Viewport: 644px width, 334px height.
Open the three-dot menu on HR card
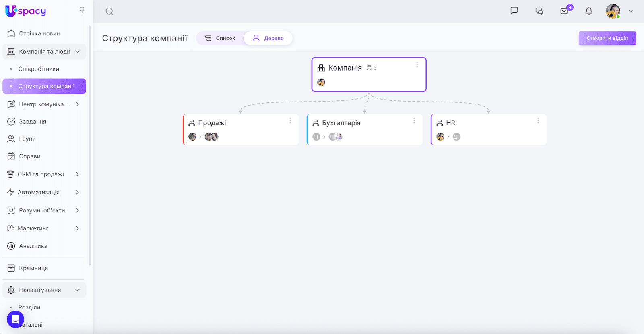tap(538, 121)
